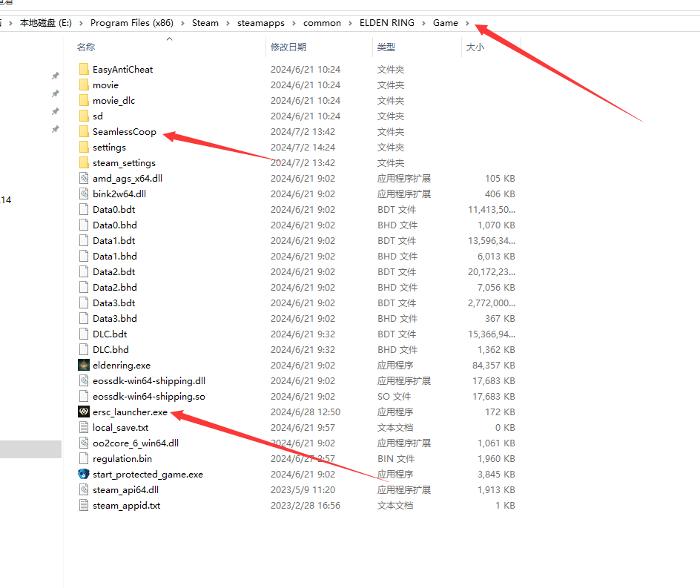Click the SO 文件 type cell
Screen dimensions: 700x588
[394, 397]
